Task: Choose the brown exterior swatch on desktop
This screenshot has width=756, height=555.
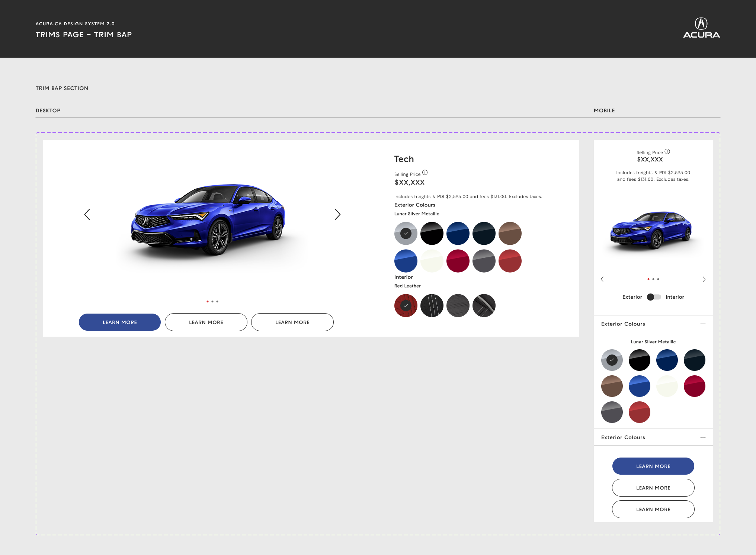Action: point(510,234)
